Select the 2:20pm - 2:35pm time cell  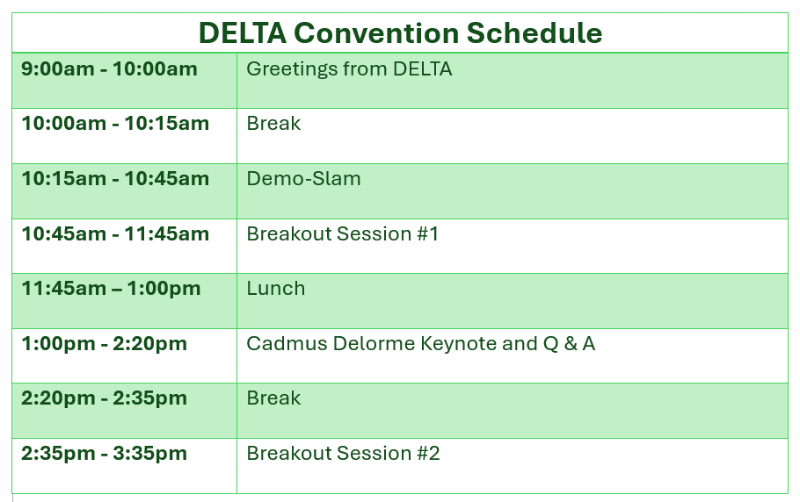[x=104, y=398]
